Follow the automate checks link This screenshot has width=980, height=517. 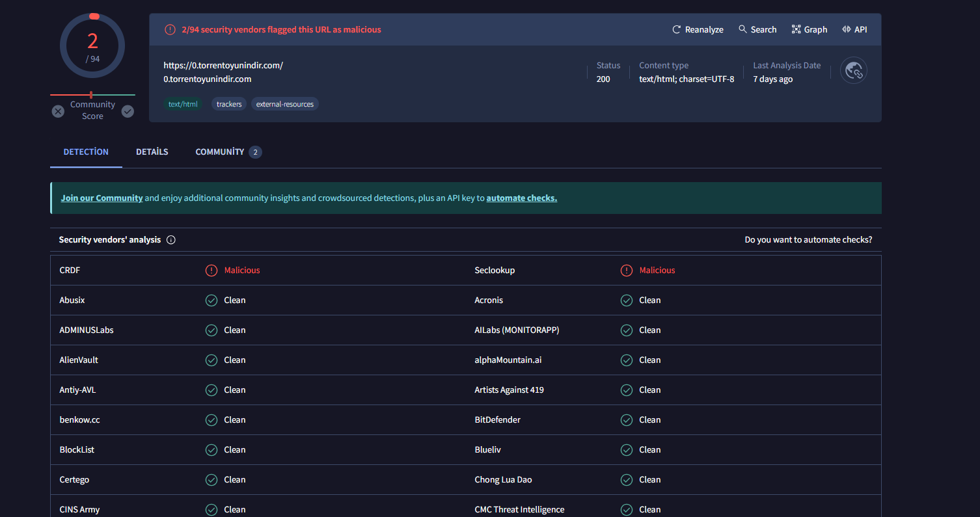[522, 198]
